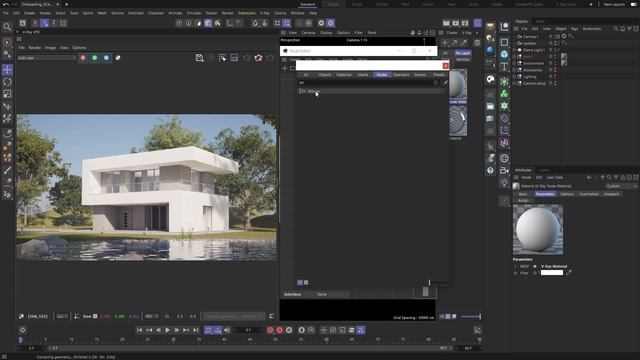Open the search magnifier at top left
The width and height of the screenshot is (640, 360).
click(x=7, y=27)
